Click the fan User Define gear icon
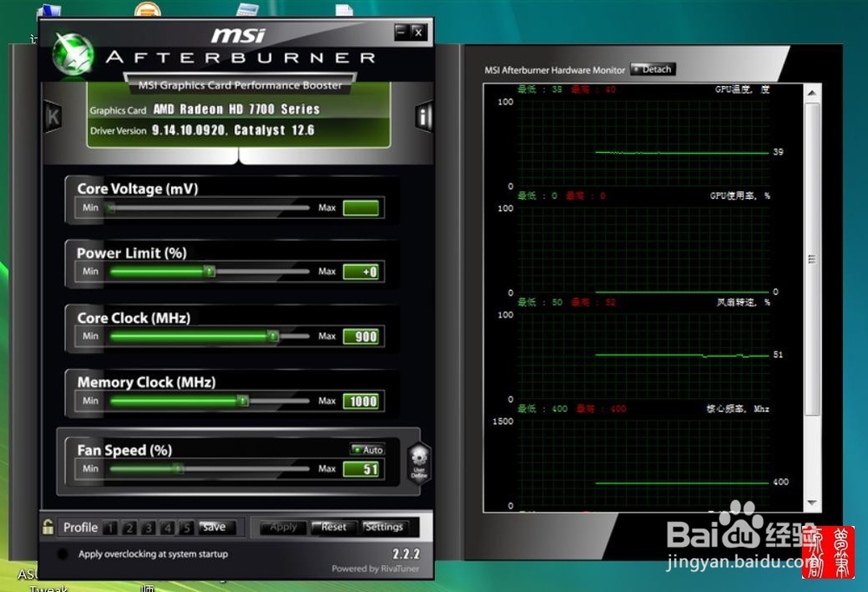868x592 pixels. 419,464
